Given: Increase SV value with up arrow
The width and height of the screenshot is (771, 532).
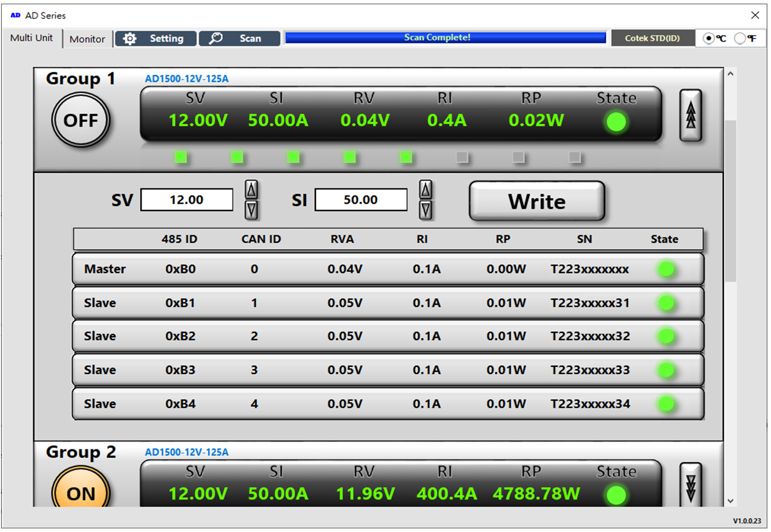Looking at the screenshot, I should [x=251, y=190].
